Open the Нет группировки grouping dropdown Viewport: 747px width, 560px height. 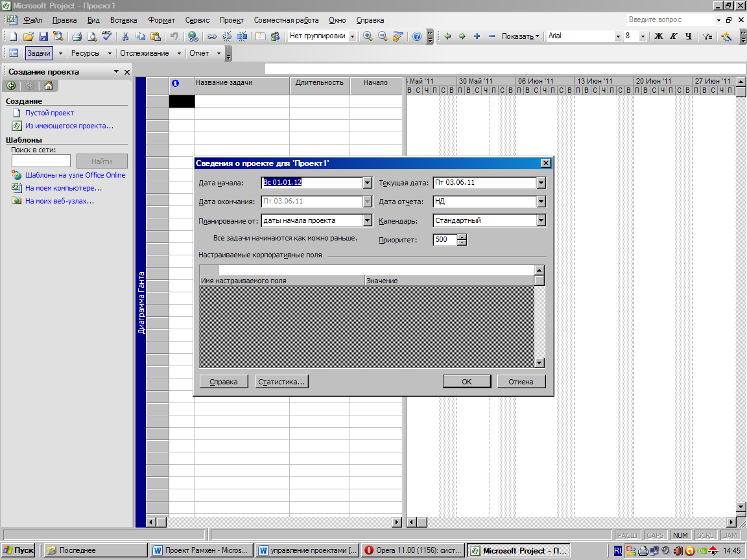coord(353,36)
